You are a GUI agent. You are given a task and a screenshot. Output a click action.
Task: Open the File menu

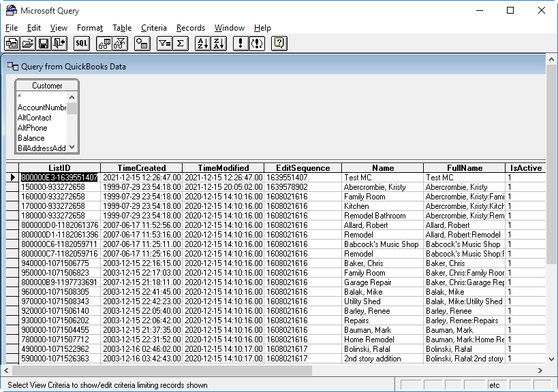coord(12,28)
